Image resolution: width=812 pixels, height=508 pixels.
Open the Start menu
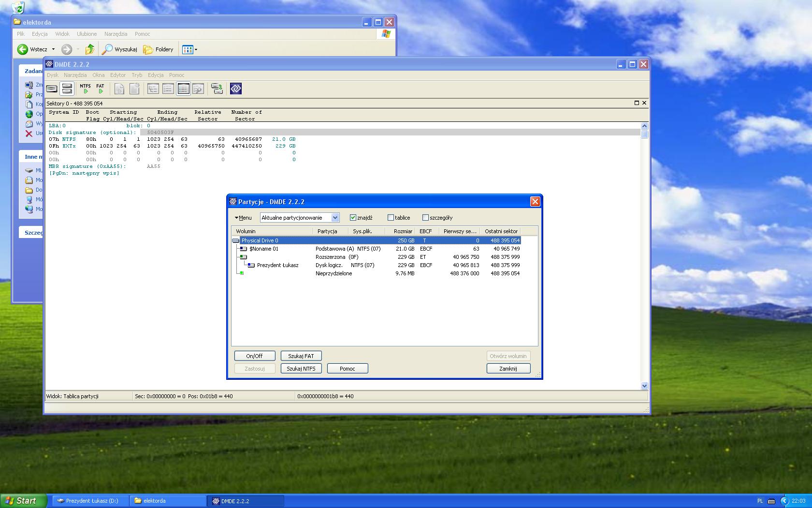click(x=23, y=501)
